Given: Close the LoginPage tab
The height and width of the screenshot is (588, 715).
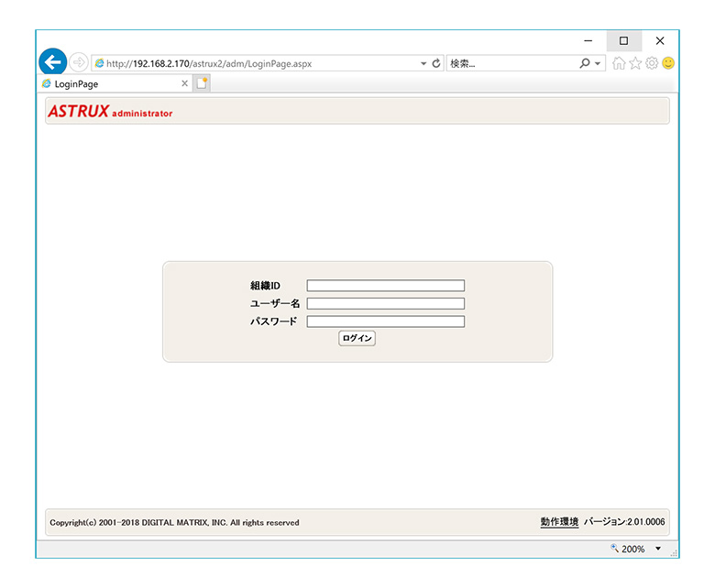Looking at the screenshot, I should 184,83.
